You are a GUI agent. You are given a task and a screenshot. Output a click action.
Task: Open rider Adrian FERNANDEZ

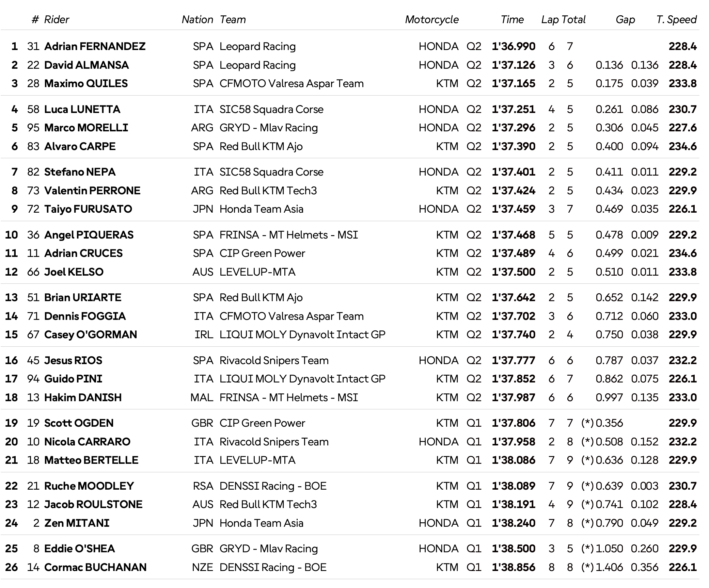pos(95,46)
